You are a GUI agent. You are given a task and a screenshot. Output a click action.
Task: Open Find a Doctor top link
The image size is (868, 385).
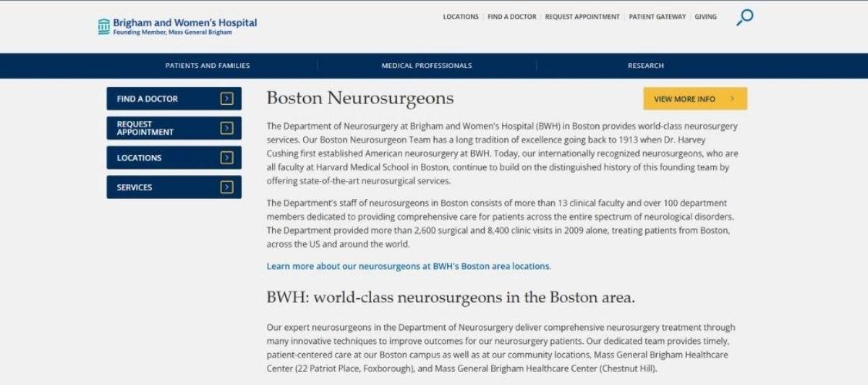(x=512, y=17)
